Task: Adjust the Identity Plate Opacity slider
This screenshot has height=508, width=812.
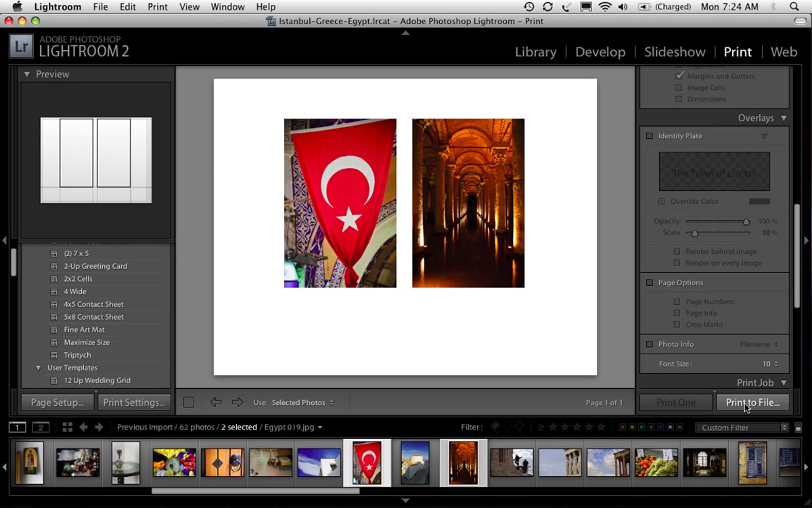Action: pos(746,221)
